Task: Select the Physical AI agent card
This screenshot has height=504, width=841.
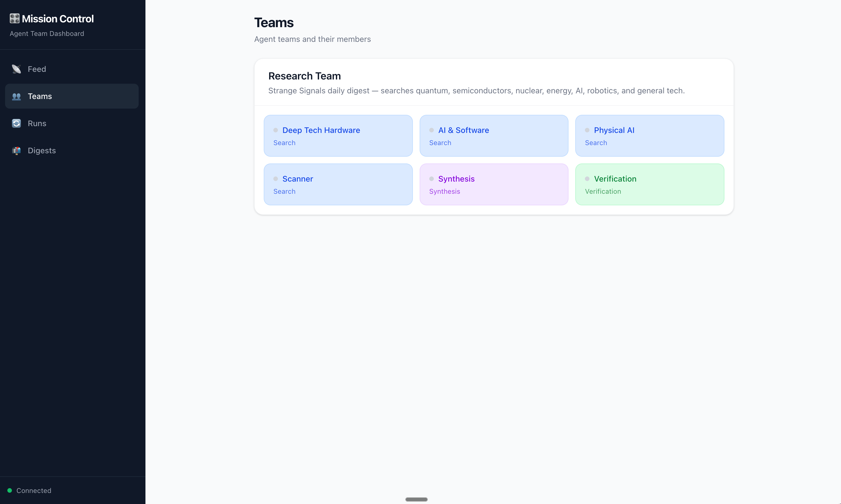Action: click(649, 136)
